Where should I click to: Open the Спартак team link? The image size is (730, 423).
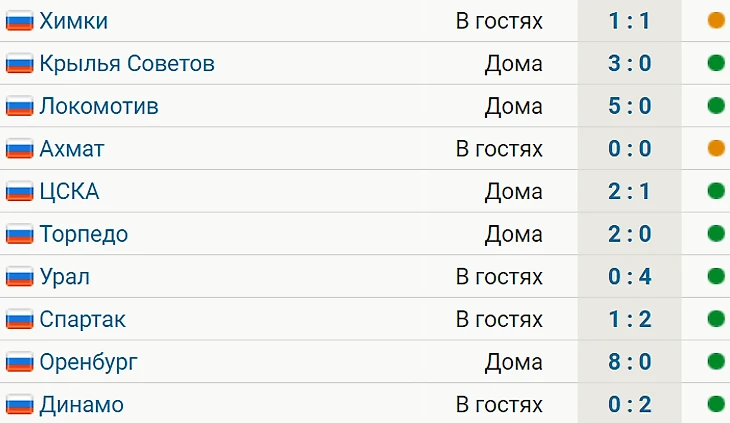(x=82, y=320)
